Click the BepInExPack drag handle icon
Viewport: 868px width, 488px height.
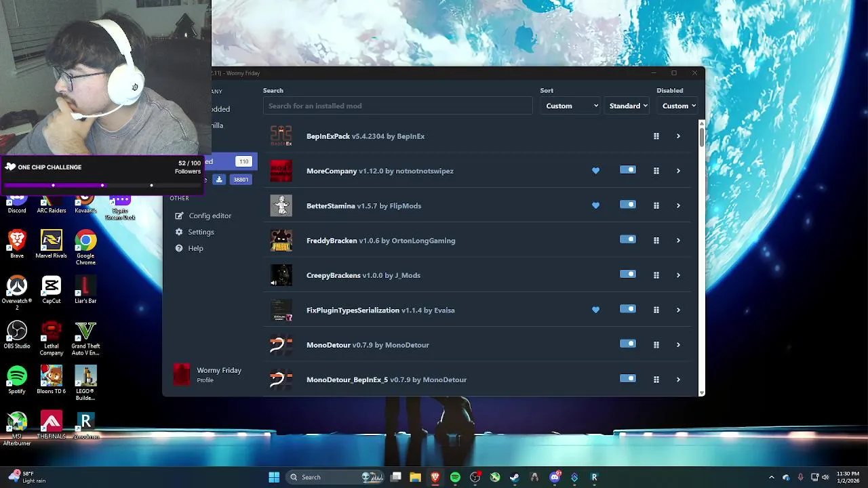[x=656, y=136]
